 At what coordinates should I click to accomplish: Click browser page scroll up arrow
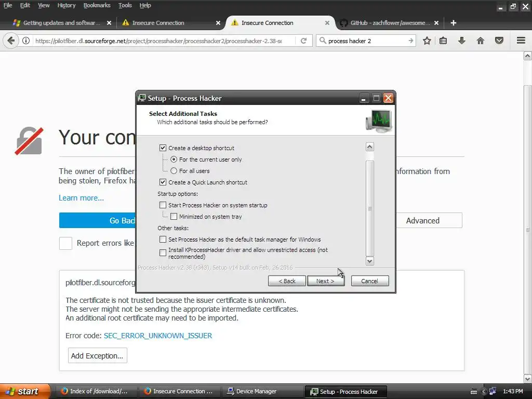[528, 56]
